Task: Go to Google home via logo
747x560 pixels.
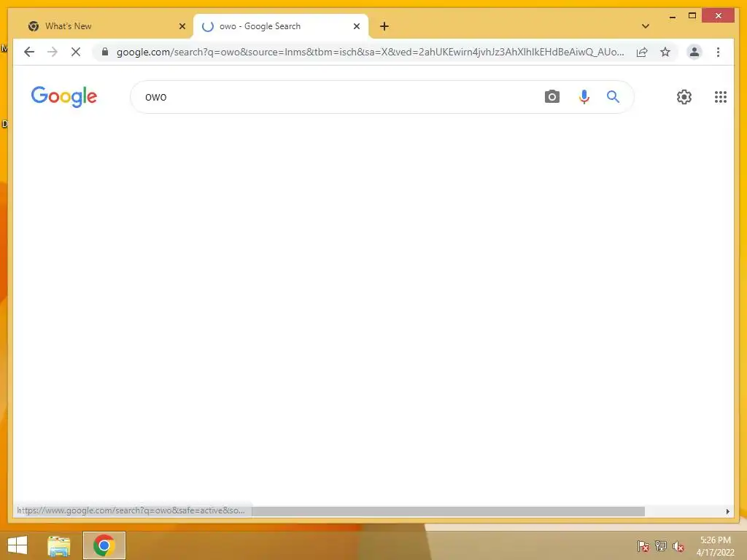Action: pos(64,97)
